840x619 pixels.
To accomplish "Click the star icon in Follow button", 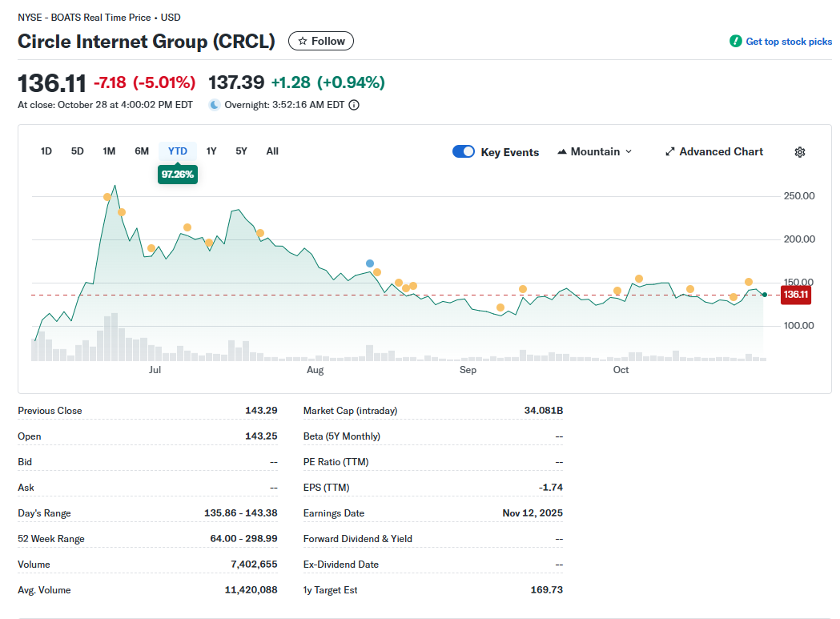I will click(303, 41).
